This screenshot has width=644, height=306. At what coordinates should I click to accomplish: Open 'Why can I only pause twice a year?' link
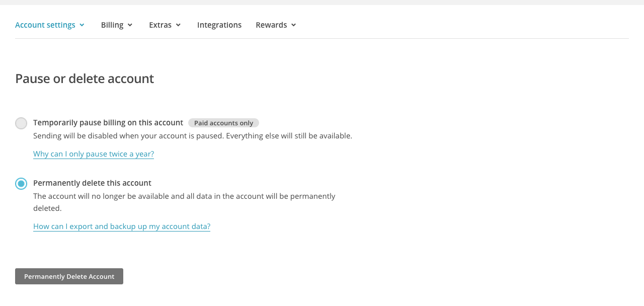point(94,154)
